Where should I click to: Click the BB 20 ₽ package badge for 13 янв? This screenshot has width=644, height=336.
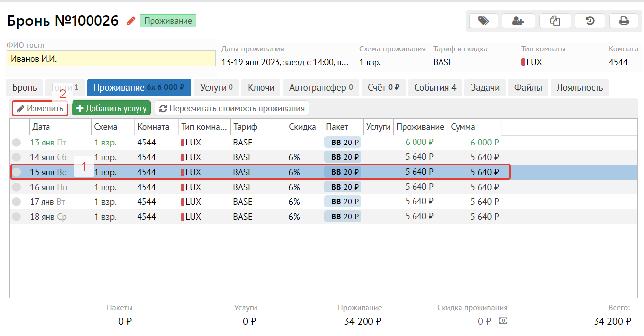(343, 143)
